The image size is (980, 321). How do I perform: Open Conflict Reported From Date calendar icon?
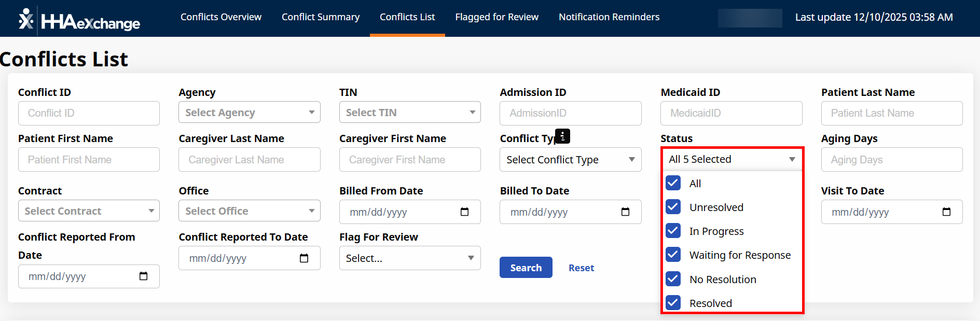tap(144, 276)
